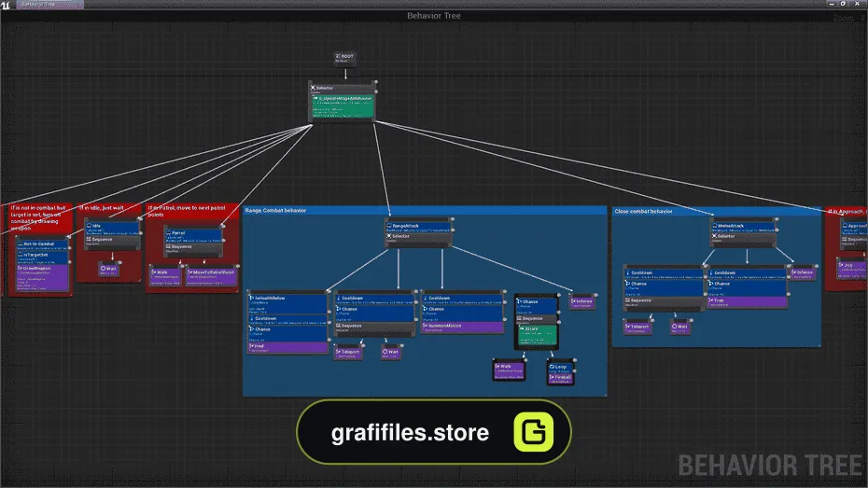The width and height of the screenshot is (868, 488).
Task: Select the RangeAttack decorator
Action: pyautogui.click(x=418, y=228)
